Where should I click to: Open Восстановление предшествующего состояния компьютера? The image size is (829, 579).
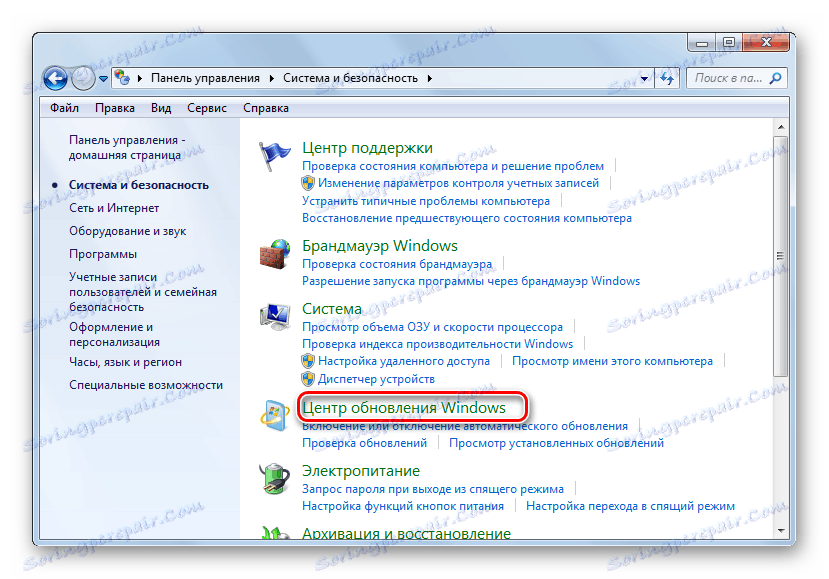point(467,218)
